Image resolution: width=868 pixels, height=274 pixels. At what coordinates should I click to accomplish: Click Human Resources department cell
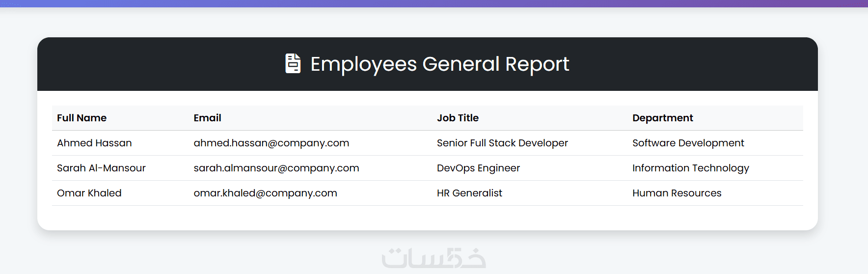point(677,193)
